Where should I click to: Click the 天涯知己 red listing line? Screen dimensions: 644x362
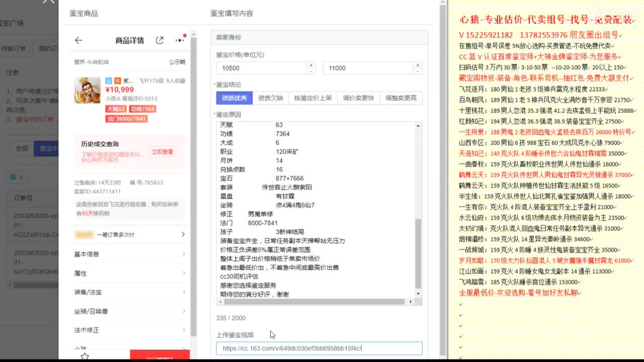pyautogui.click(x=542, y=153)
